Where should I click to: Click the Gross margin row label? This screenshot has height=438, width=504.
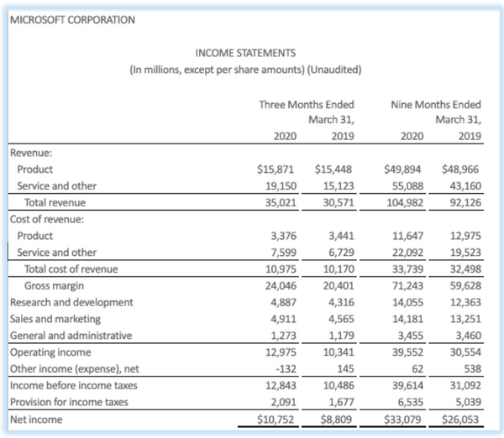coord(53,285)
